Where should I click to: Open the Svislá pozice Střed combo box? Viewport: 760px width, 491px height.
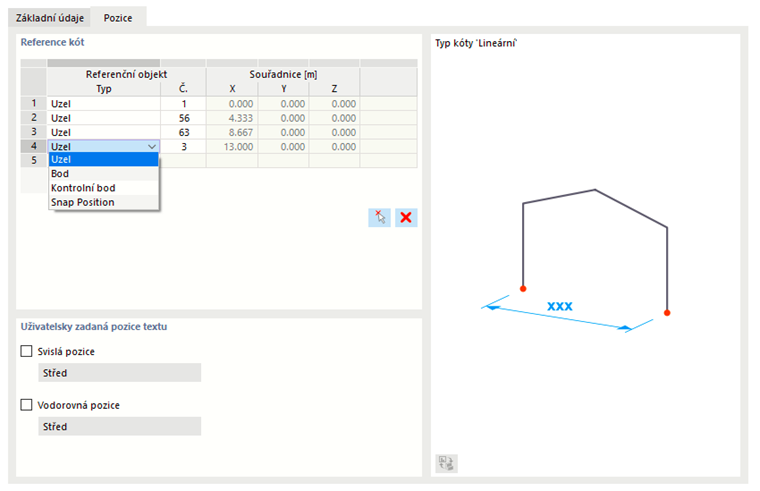pyautogui.click(x=118, y=373)
